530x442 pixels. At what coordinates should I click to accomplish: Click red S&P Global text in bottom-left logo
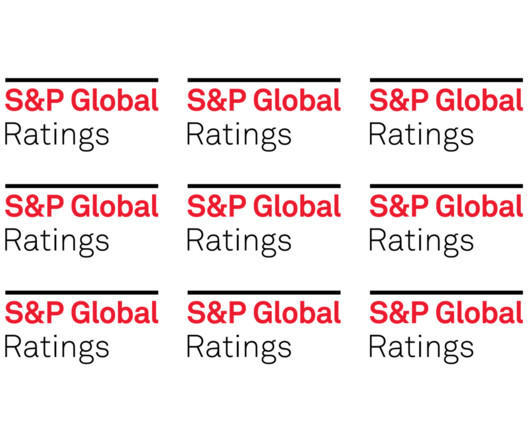(x=81, y=313)
